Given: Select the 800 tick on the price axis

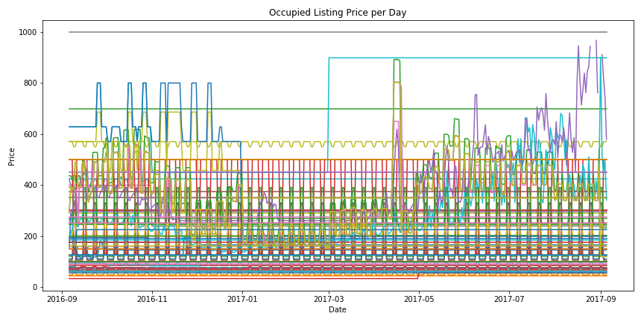Looking at the screenshot, I should (x=29, y=83).
